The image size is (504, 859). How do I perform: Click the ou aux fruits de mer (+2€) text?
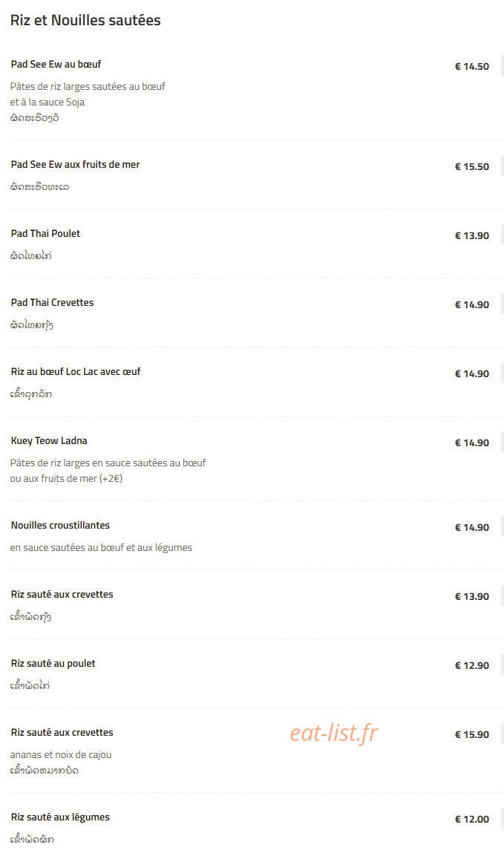66,478
